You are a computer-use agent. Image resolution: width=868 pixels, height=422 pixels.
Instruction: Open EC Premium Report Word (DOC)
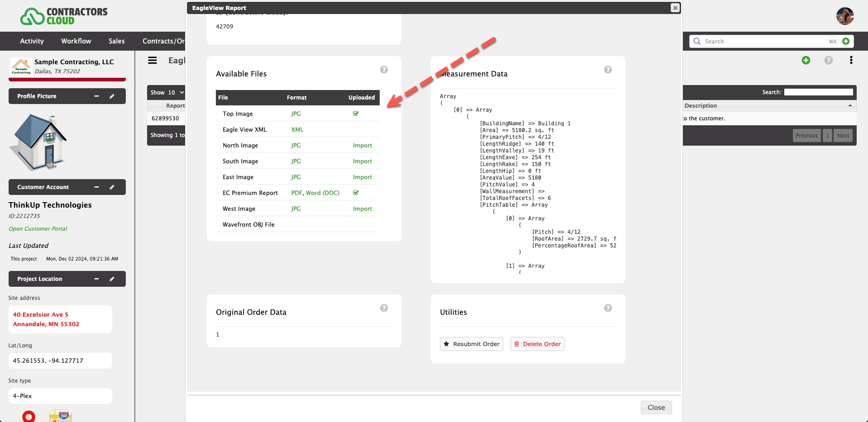click(x=322, y=193)
